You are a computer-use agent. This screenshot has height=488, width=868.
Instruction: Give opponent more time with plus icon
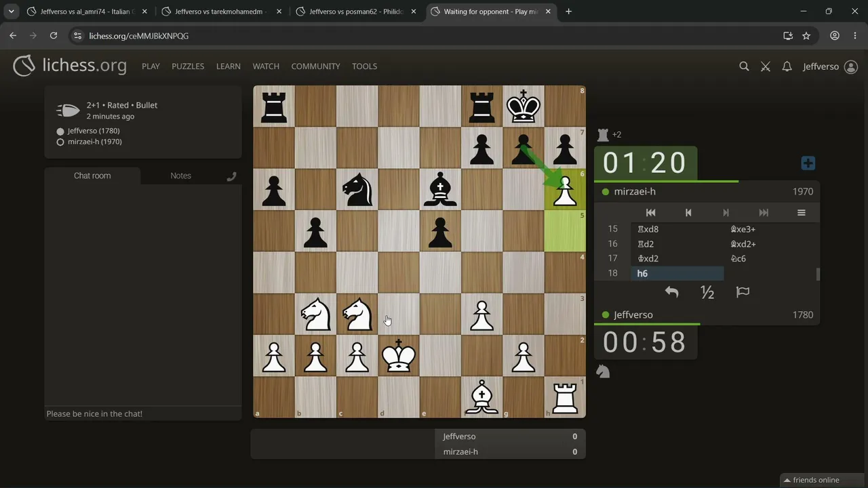808,163
